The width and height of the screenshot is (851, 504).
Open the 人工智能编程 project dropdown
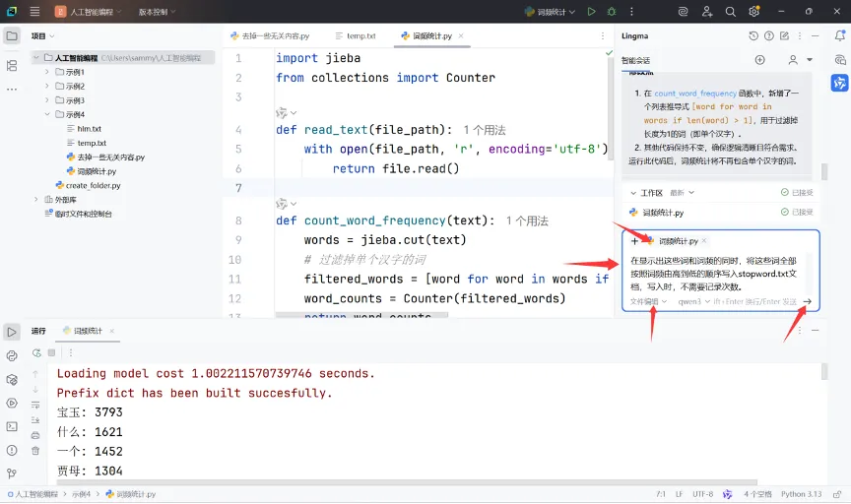point(89,12)
